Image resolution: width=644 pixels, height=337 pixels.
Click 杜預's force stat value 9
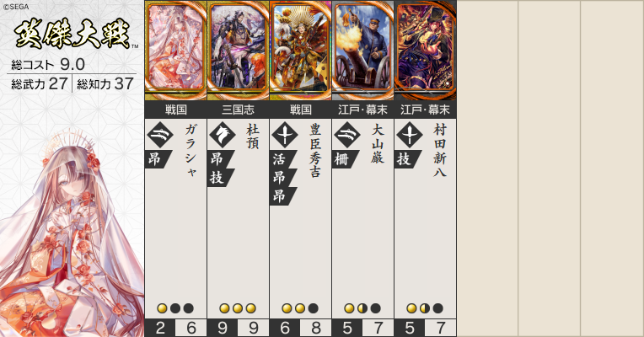tap(223, 328)
